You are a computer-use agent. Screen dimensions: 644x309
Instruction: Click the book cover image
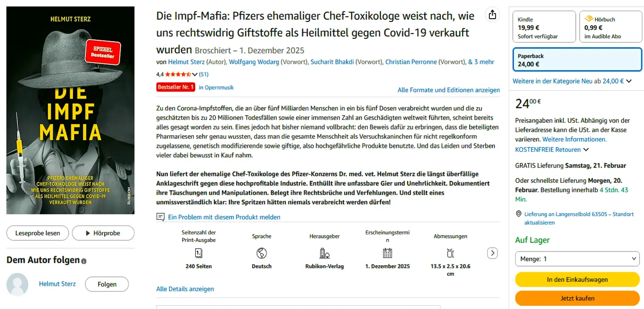click(x=71, y=110)
